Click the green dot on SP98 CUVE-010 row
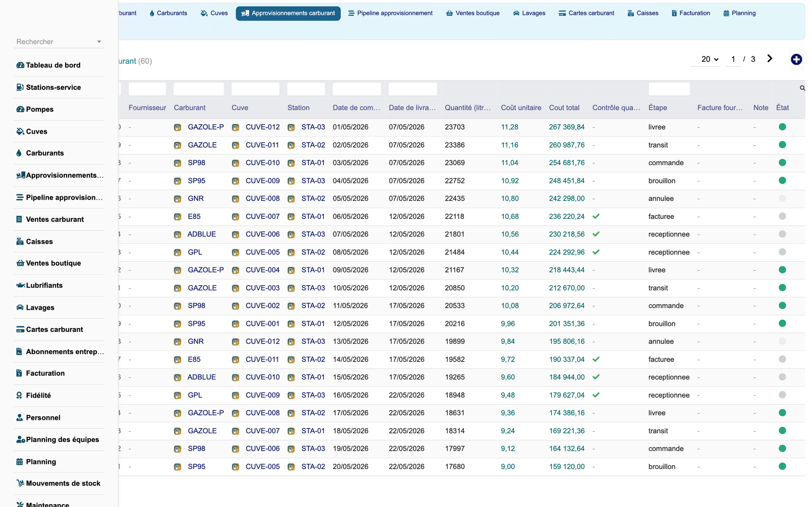Screen dimensions: 812x507 click(782, 163)
